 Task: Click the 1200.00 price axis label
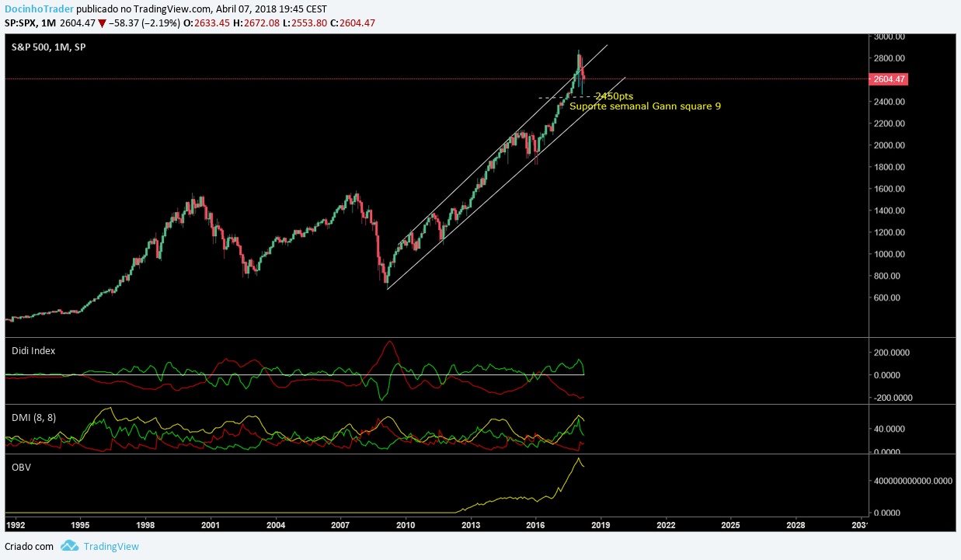point(889,232)
